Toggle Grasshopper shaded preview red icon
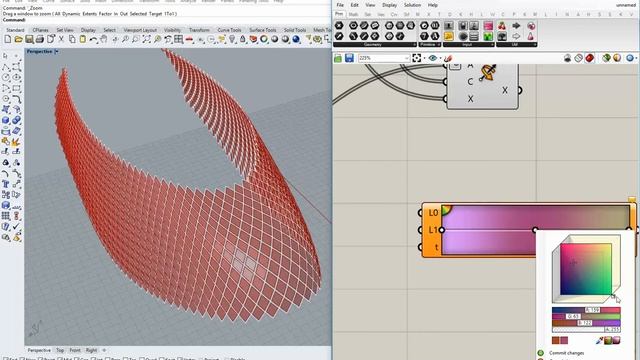 [x=589, y=58]
